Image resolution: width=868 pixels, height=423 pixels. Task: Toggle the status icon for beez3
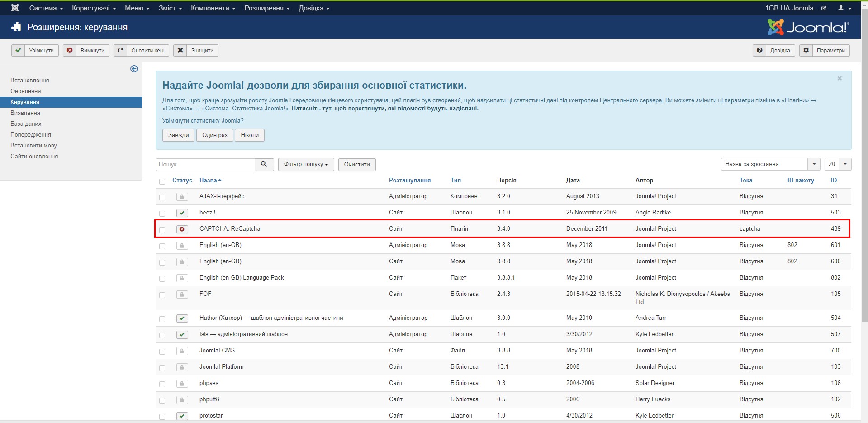182,213
